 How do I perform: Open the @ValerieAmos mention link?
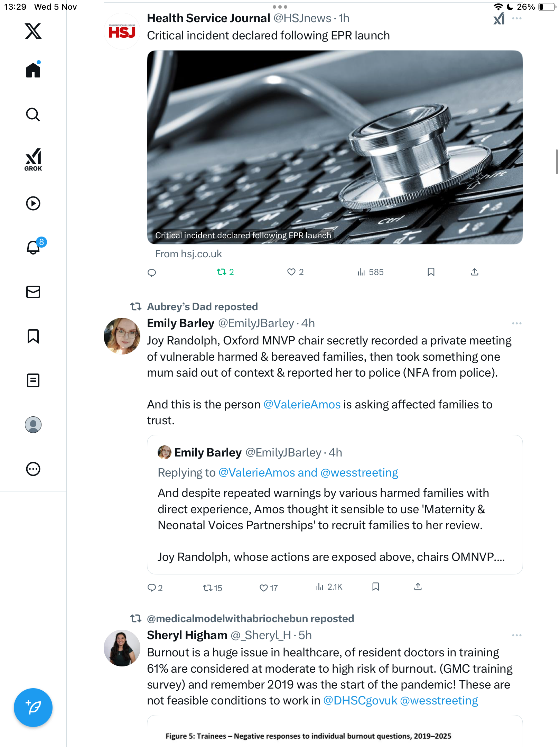click(302, 404)
